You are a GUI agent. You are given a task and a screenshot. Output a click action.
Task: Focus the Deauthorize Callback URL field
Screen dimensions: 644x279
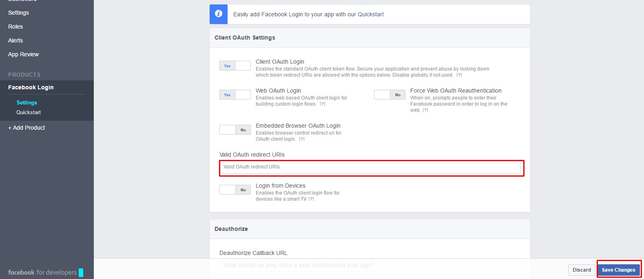click(370, 265)
